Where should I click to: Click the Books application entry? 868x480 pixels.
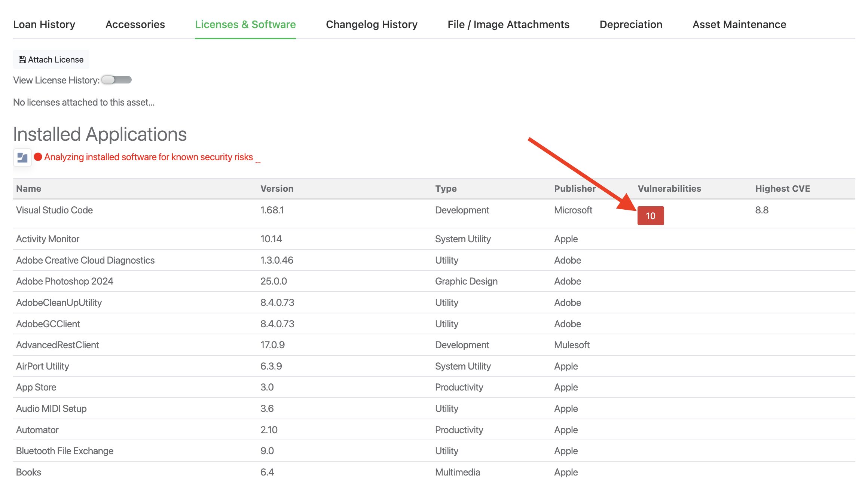[29, 472]
